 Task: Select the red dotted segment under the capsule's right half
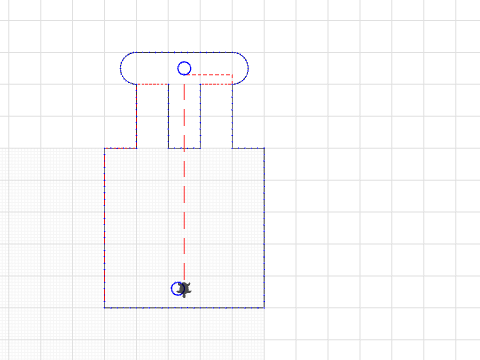216,84
